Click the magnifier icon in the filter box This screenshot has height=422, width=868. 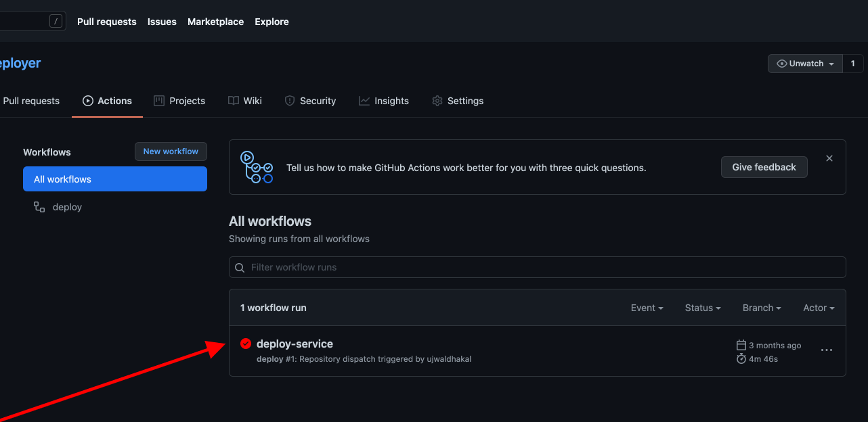[x=240, y=268]
